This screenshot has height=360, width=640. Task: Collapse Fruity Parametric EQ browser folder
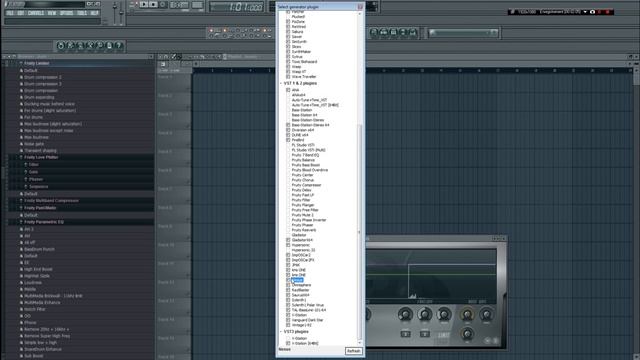[21, 222]
